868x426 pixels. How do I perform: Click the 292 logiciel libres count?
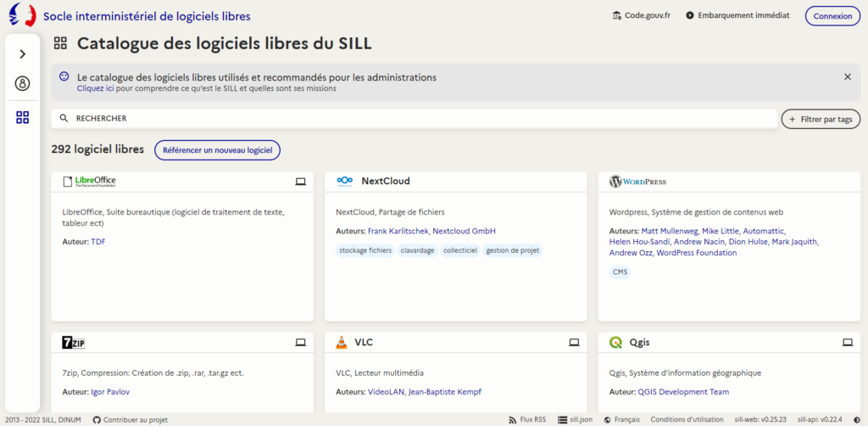(x=97, y=149)
